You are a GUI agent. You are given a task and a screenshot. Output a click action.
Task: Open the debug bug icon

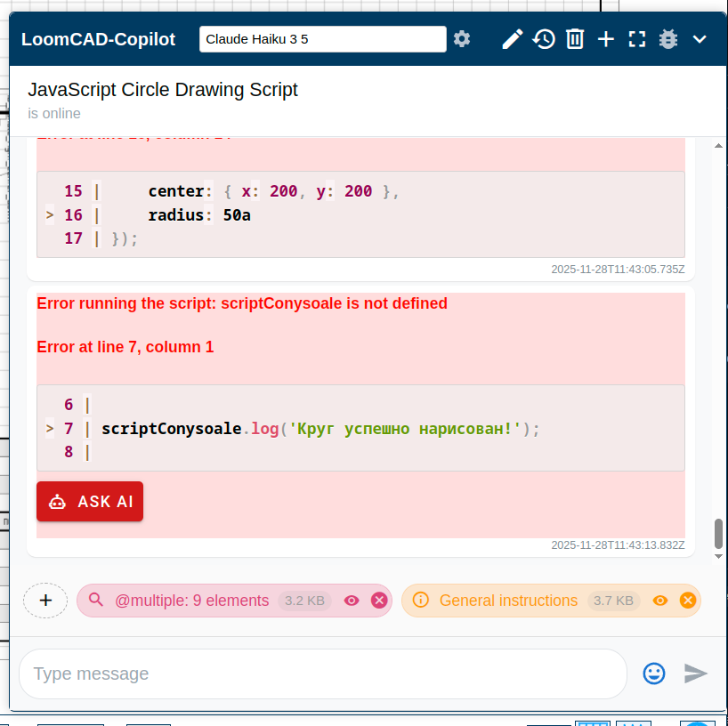point(667,38)
